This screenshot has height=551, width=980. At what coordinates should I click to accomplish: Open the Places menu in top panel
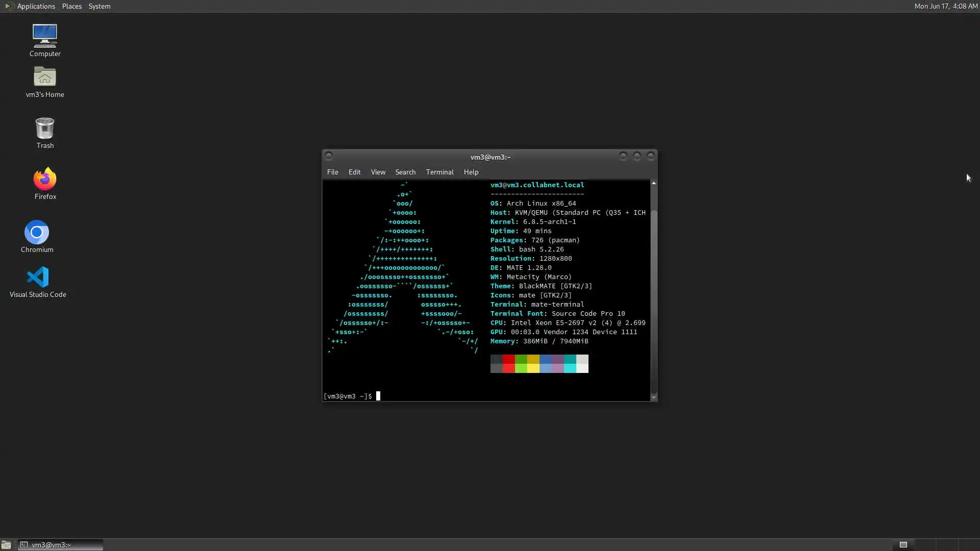point(71,6)
